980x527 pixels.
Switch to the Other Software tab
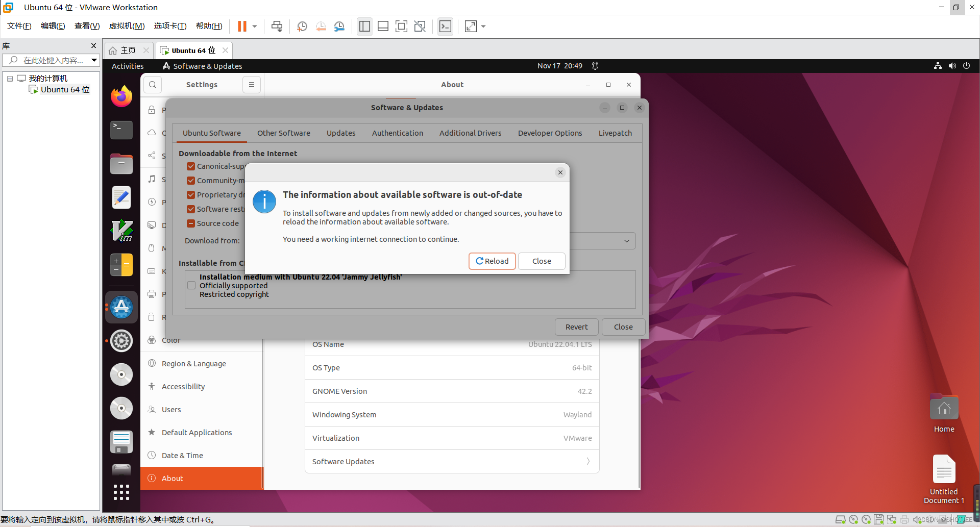pyautogui.click(x=284, y=133)
